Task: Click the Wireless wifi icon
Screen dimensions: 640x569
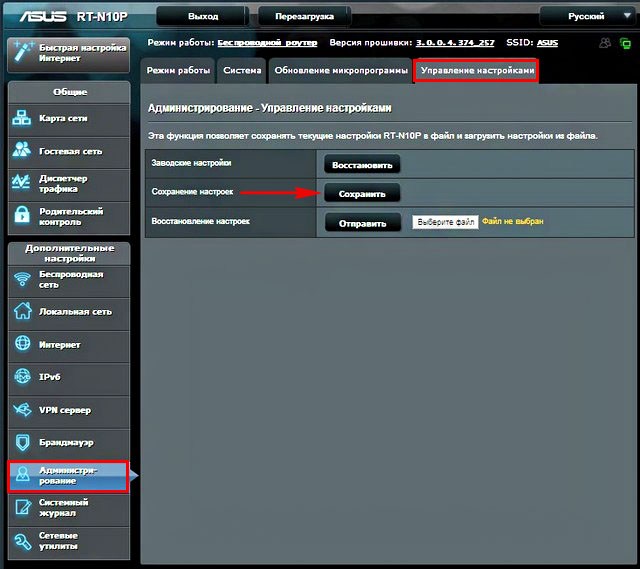Action: click(22, 280)
